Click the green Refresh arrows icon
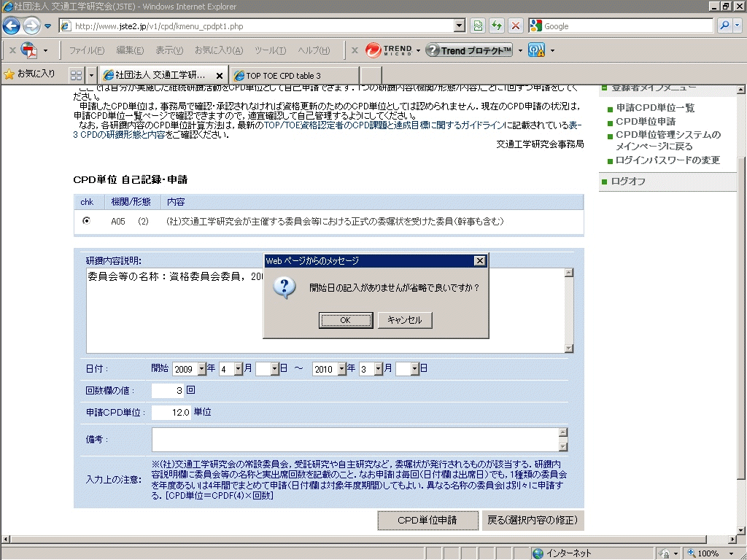This screenshot has height=560, width=747. 496,26
